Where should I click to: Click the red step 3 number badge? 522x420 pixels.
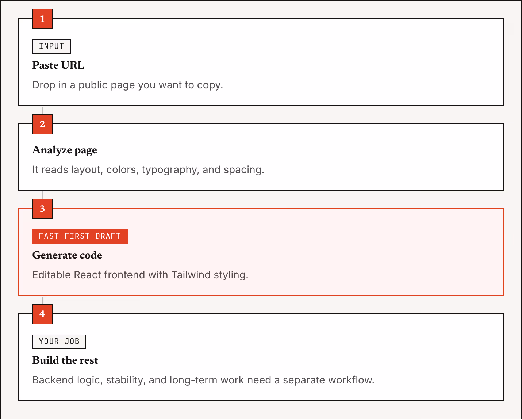click(42, 209)
